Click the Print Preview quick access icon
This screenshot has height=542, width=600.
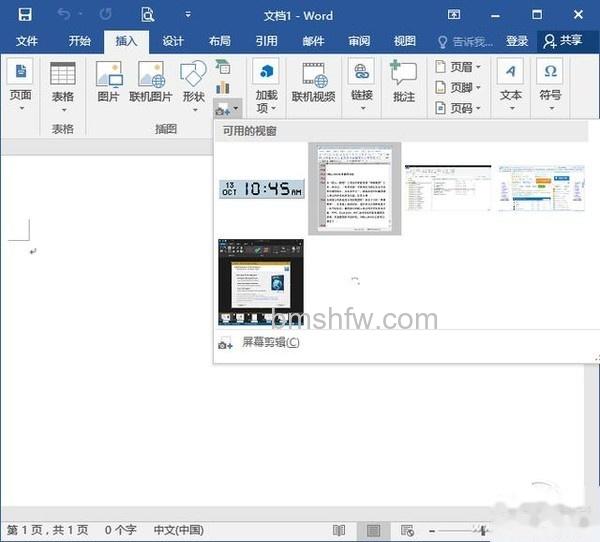pyautogui.click(x=147, y=15)
